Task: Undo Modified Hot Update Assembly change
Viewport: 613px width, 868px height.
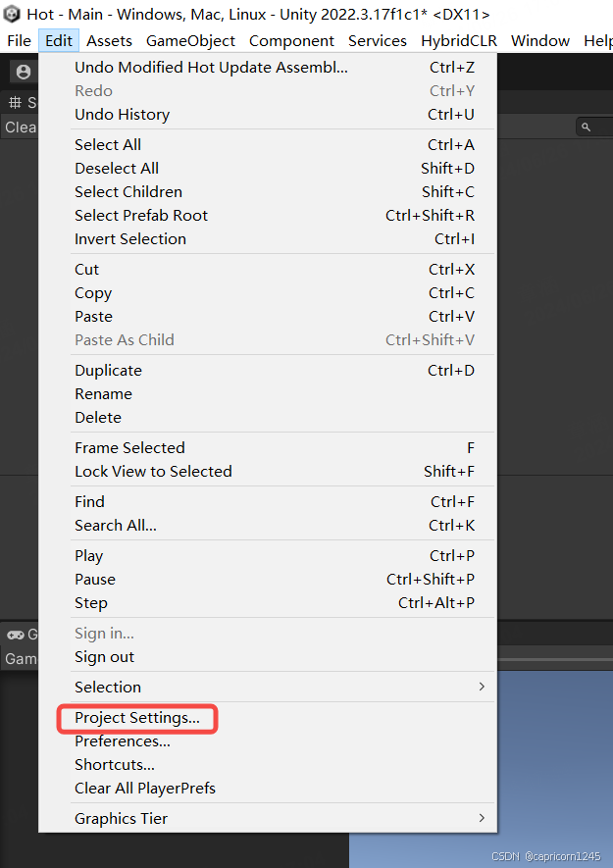Action: pyautogui.click(x=211, y=68)
